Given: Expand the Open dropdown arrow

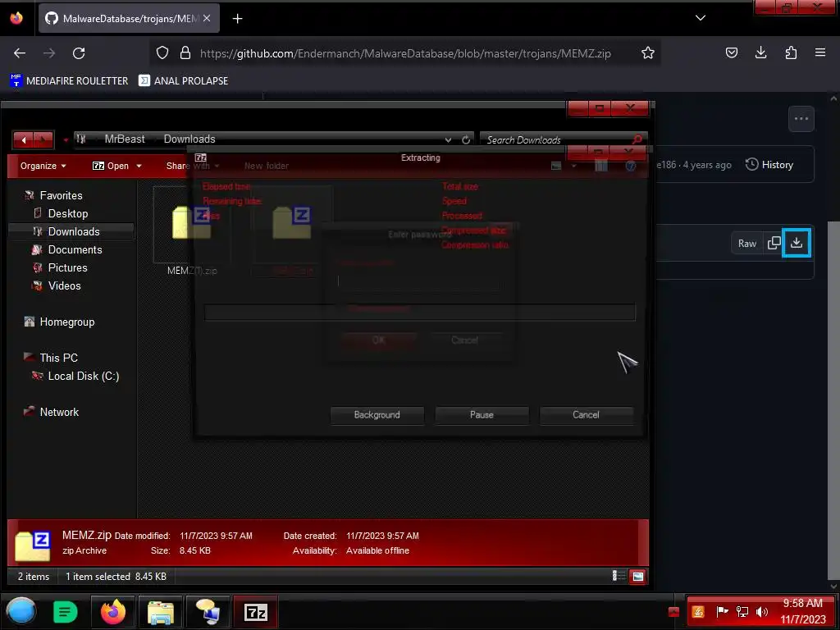Looking at the screenshot, I should 139,166.
